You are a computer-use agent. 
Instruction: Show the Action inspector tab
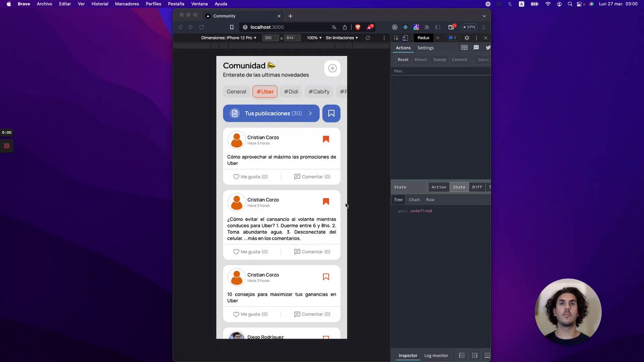pyautogui.click(x=439, y=187)
